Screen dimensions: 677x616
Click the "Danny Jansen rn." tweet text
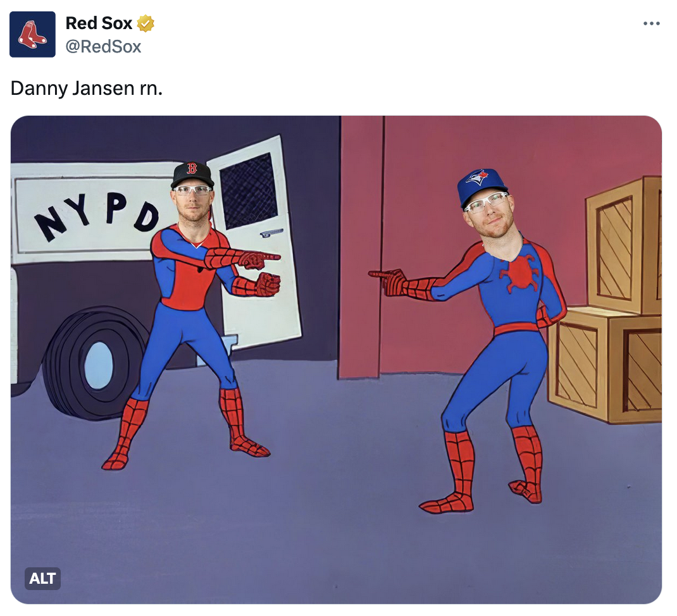coord(87,88)
